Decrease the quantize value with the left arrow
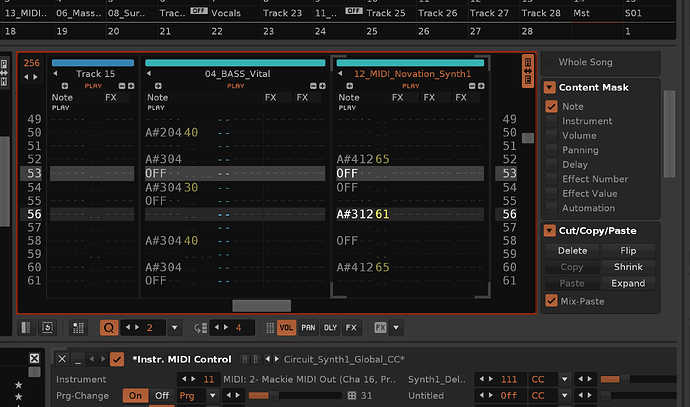Image resolution: width=690 pixels, height=407 pixels. tap(128, 327)
